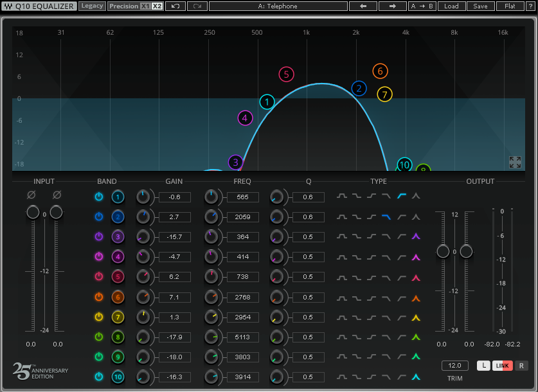The height and width of the screenshot is (392, 538).
Task: Select band 3 node on the graph
Action: click(235, 162)
